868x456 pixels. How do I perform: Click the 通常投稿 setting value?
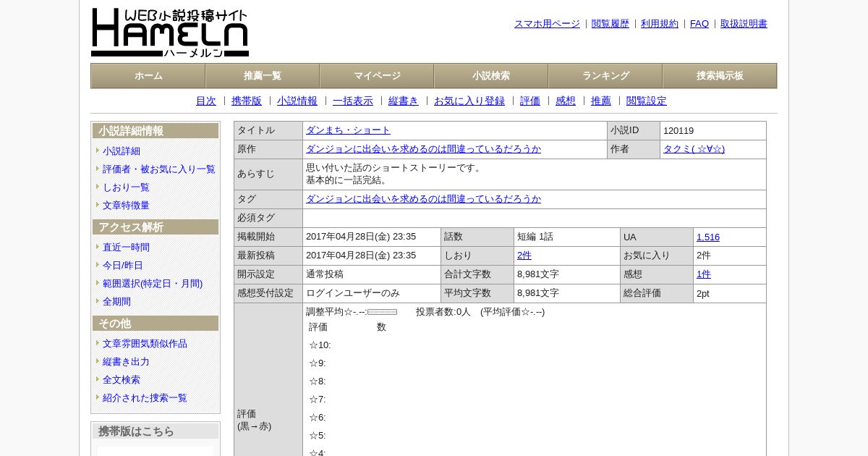tap(325, 274)
